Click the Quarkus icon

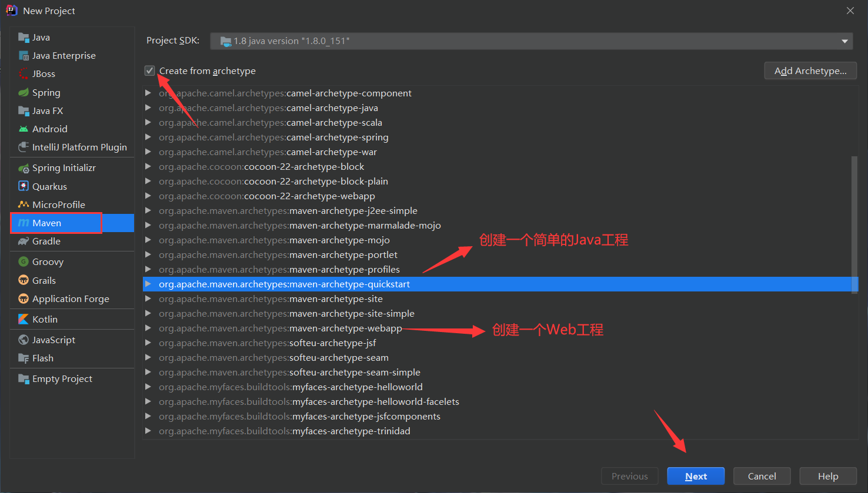pos(24,186)
